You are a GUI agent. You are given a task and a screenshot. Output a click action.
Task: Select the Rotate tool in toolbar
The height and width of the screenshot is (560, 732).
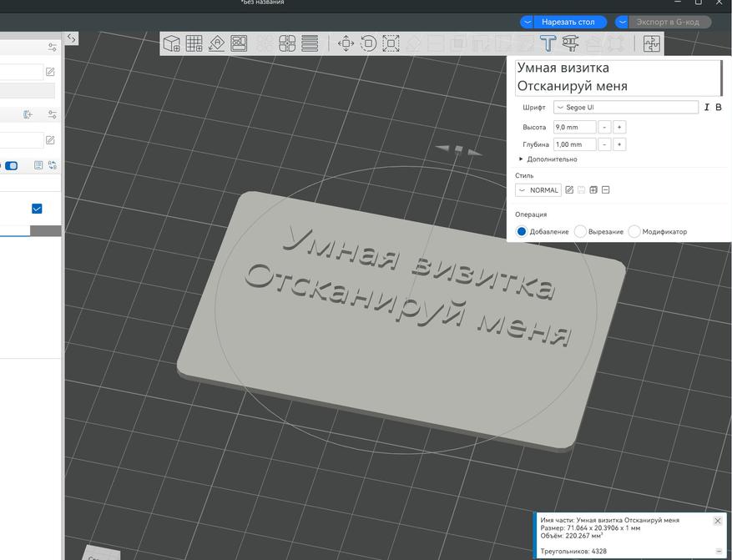(x=368, y=43)
